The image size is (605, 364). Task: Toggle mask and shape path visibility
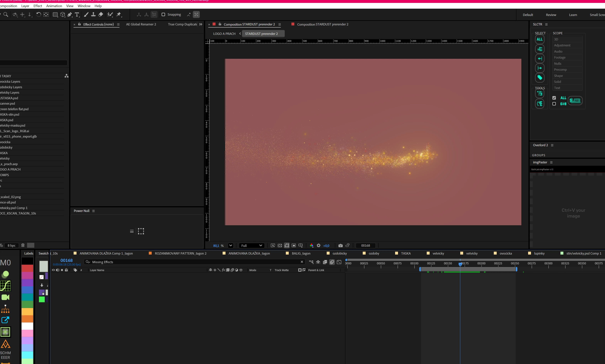coord(287,245)
